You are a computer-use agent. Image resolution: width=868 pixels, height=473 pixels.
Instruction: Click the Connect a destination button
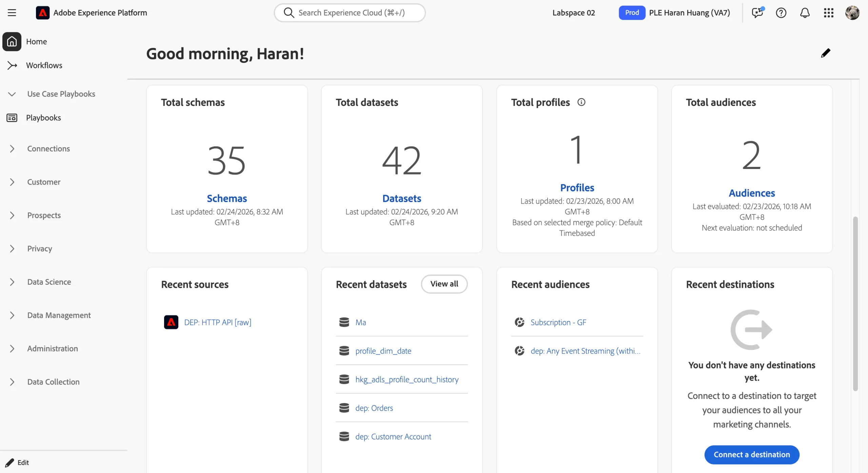(x=752, y=455)
